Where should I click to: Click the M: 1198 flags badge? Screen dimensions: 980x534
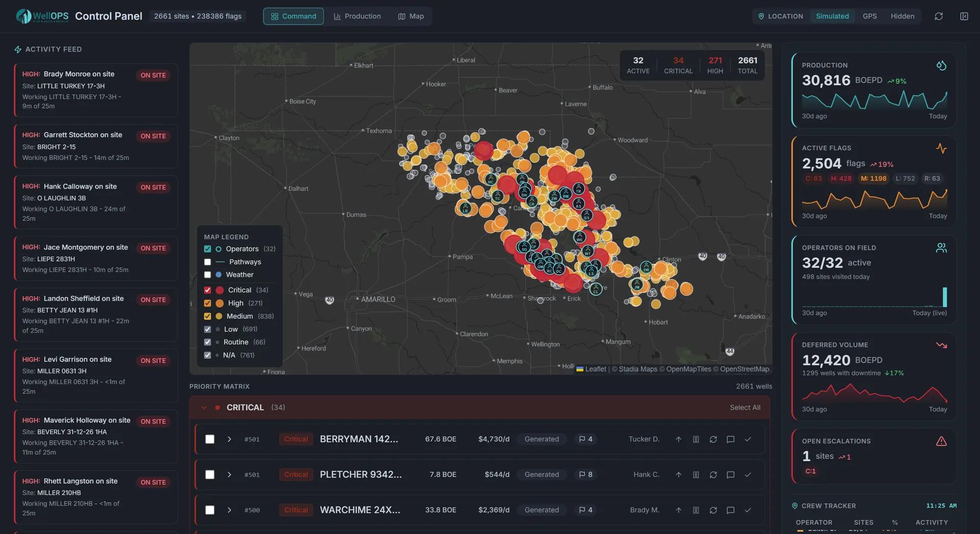pyautogui.click(x=873, y=179)
